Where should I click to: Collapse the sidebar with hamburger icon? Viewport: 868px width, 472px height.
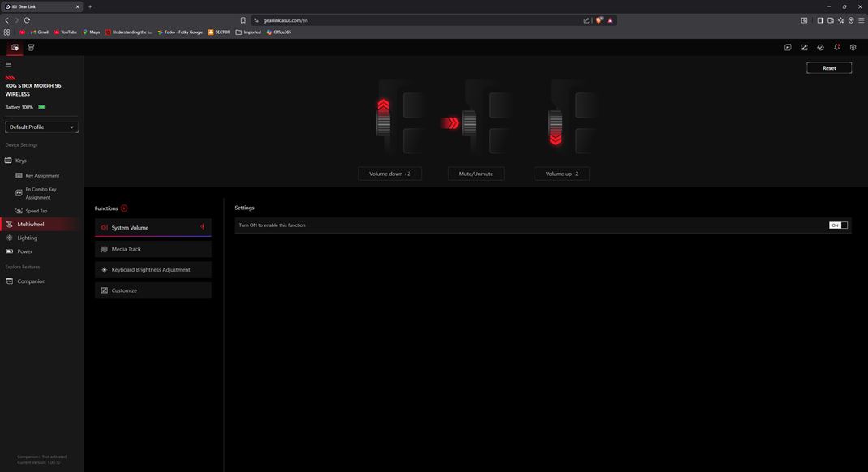(x=8, y=64)
